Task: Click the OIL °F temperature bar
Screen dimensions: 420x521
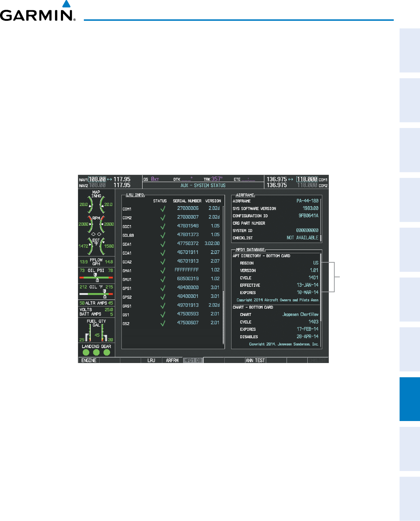Action: pos(96,294)
